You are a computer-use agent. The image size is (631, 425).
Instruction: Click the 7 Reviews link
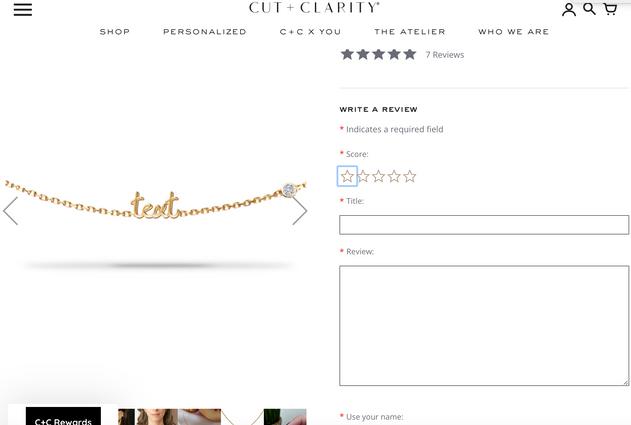click(445, 55)
